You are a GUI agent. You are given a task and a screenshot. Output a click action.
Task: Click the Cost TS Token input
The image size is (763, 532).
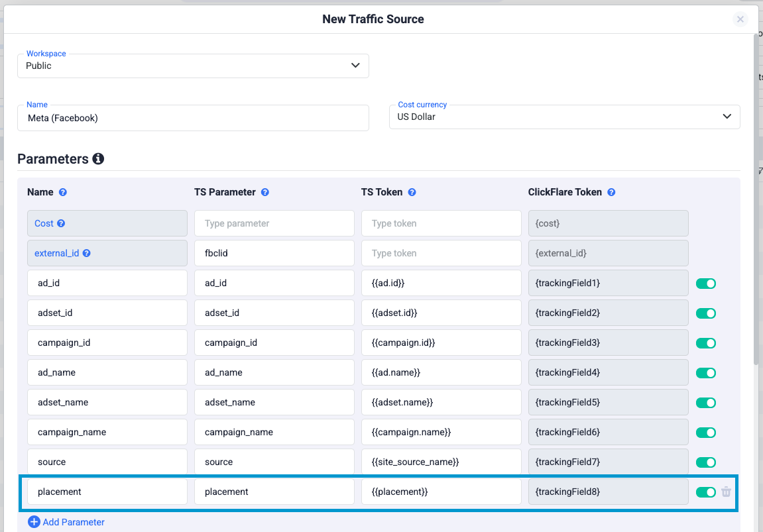(x=441, y=223)
